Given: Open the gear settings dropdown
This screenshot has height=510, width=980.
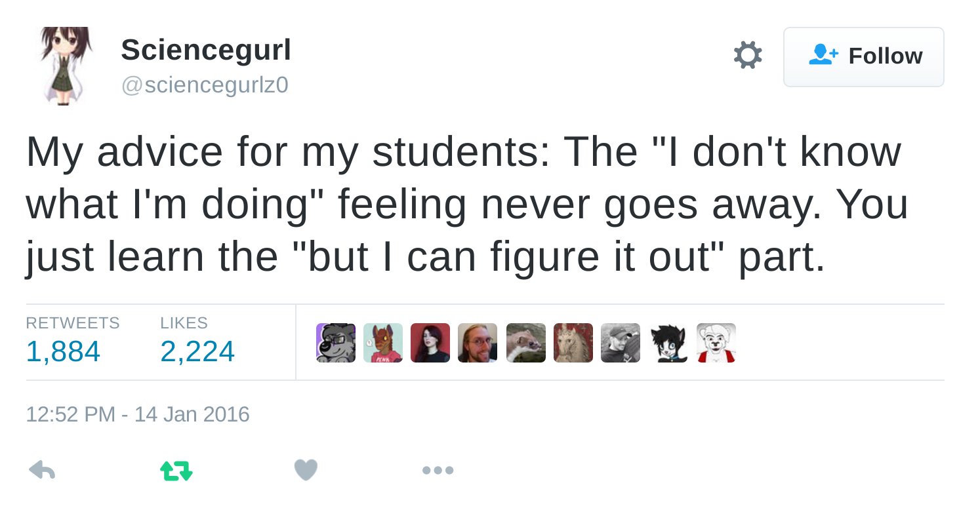Looking at the screenshot, I should [x=748, y=55].
